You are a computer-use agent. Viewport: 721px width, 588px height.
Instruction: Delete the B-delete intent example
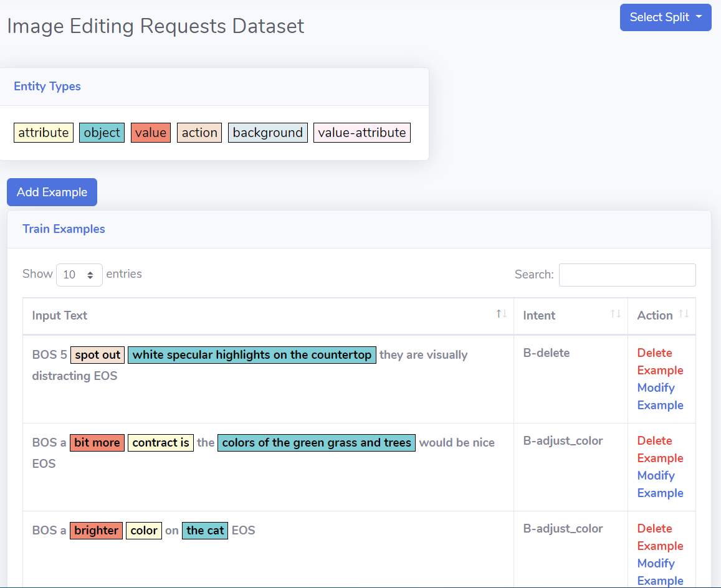point(659,361)
